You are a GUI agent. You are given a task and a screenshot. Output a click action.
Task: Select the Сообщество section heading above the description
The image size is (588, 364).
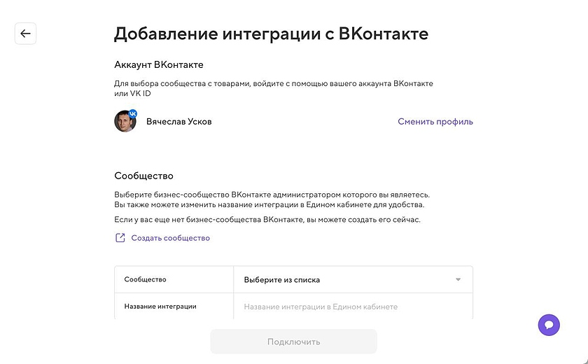(x=143, y=176)
